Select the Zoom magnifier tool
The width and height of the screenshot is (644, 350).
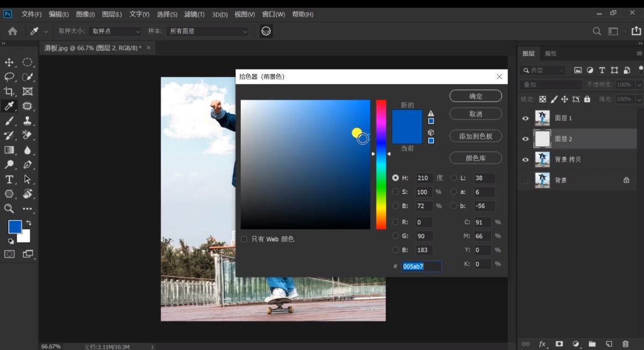pyautogui.click(x=9, y=208)
